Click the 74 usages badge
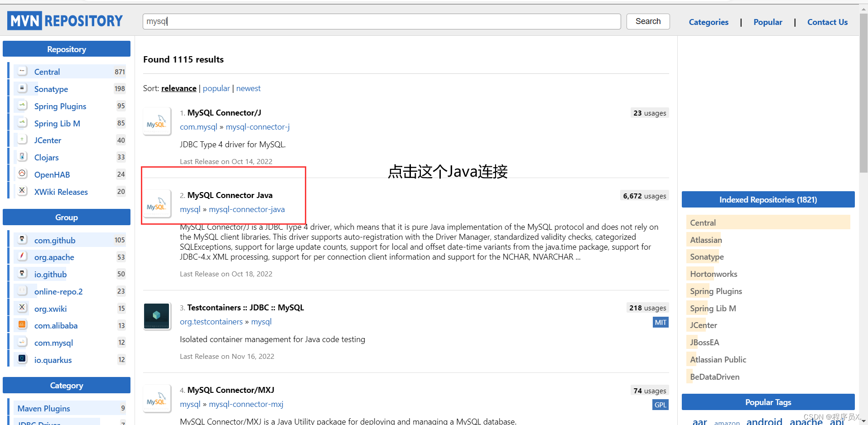The image size is (868, 425). (x=650, y=391)
